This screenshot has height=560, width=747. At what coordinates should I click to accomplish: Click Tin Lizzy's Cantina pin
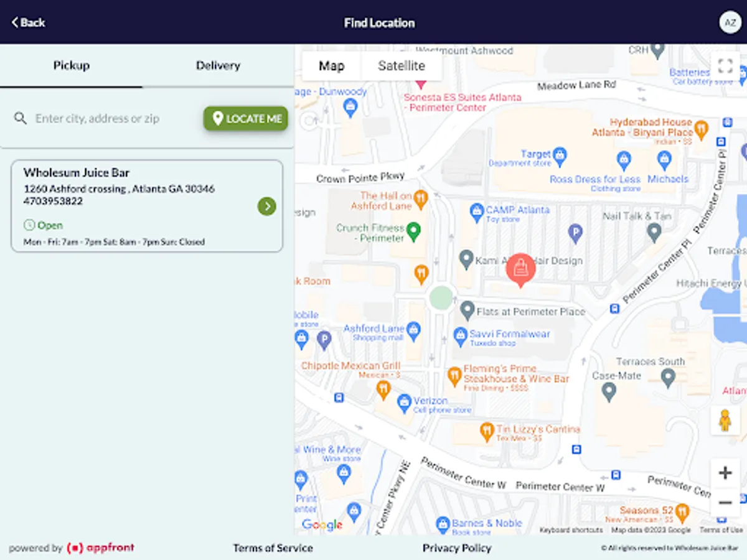487,431
